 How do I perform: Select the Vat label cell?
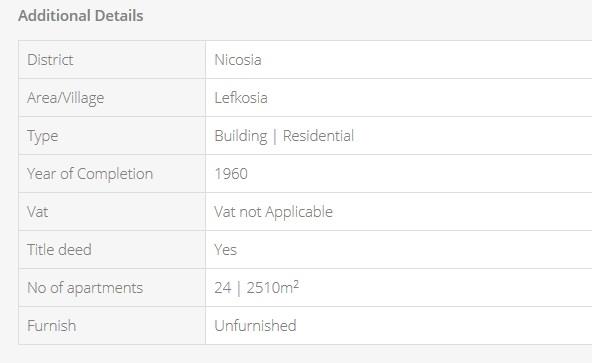tap(112, 212)
